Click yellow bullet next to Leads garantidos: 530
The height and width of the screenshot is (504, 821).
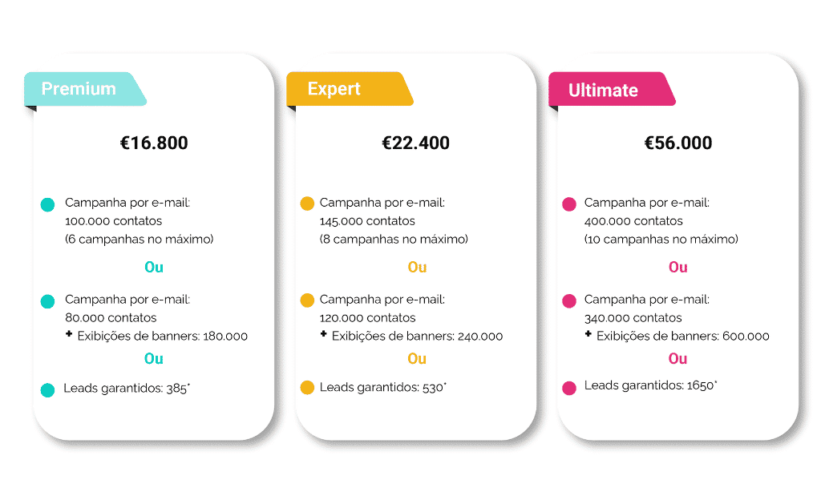pos(307,388)
